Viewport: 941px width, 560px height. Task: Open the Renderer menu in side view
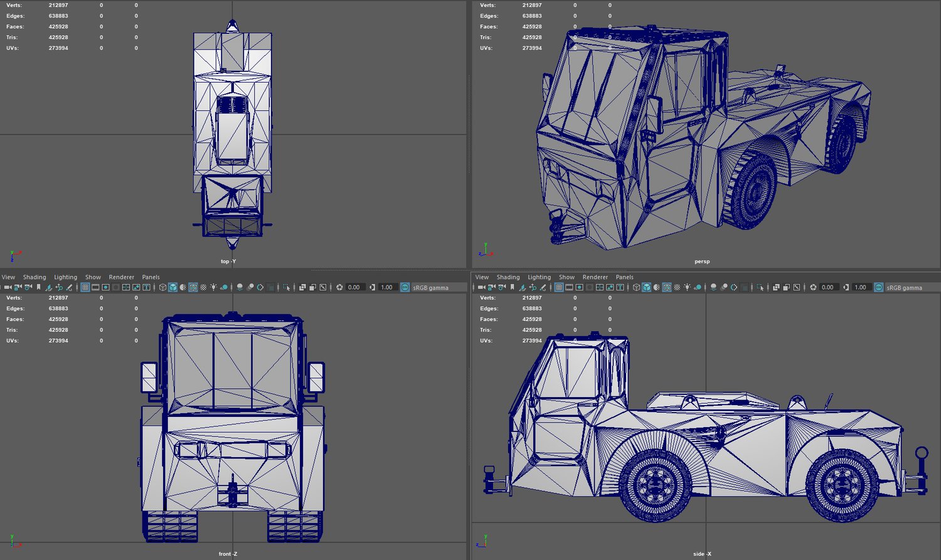[595, 277]
